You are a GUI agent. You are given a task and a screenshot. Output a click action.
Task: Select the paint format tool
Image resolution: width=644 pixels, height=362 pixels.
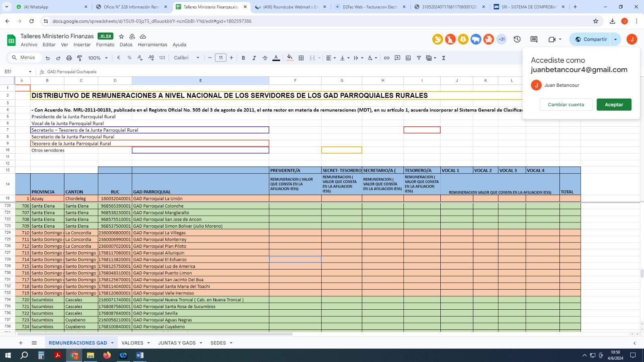coord(80,58)
